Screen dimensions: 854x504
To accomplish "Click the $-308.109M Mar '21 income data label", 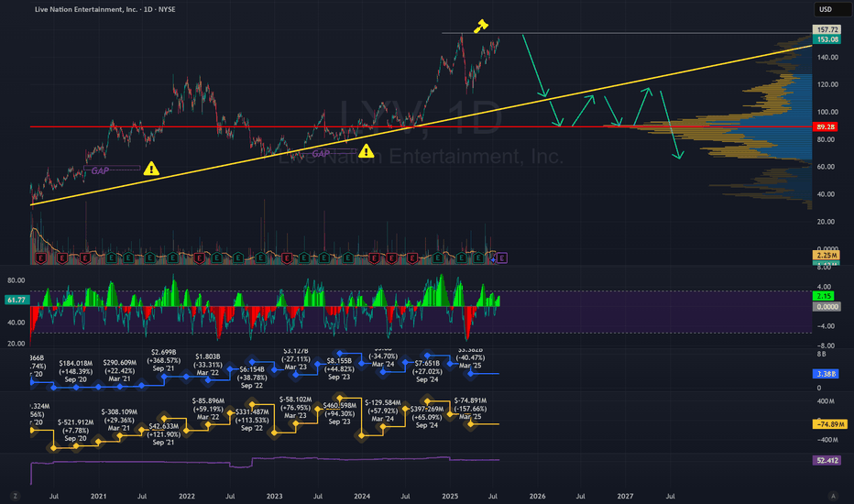I will click(x=119, y=420).
